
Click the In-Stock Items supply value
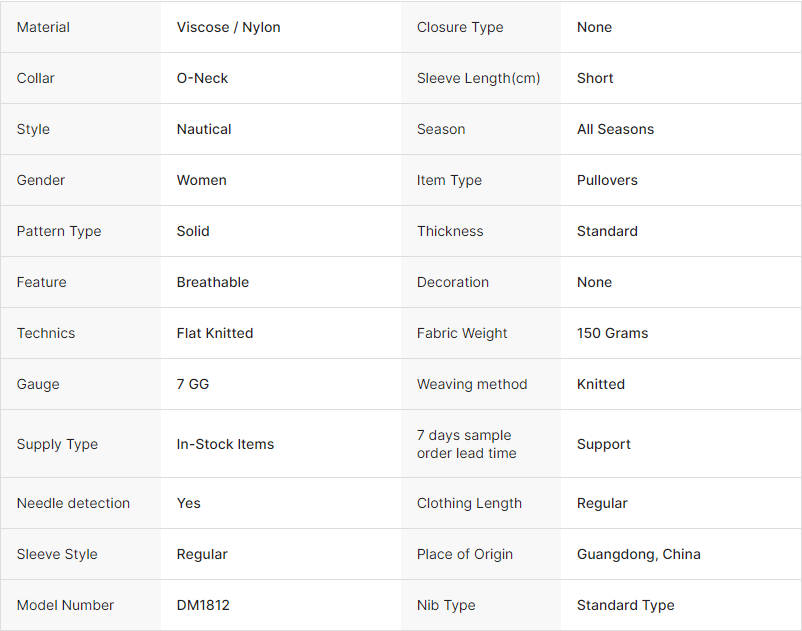(x=225, y=444)
